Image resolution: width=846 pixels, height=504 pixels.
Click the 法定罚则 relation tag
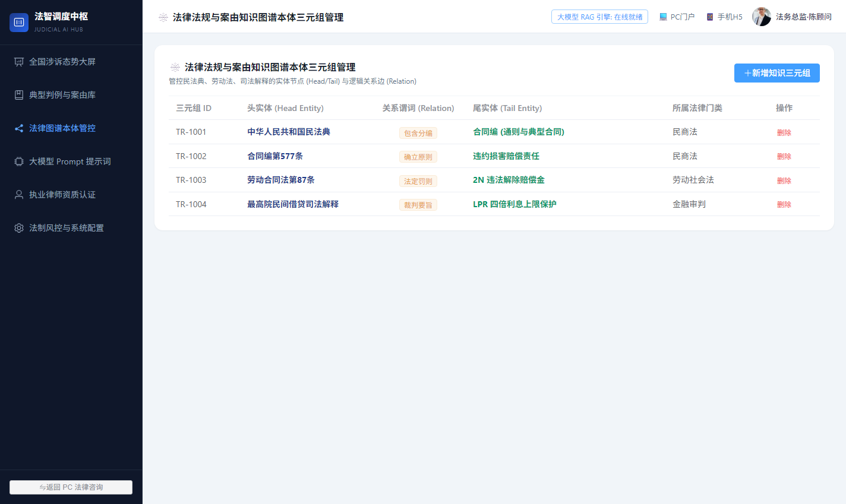pos(418,181)
